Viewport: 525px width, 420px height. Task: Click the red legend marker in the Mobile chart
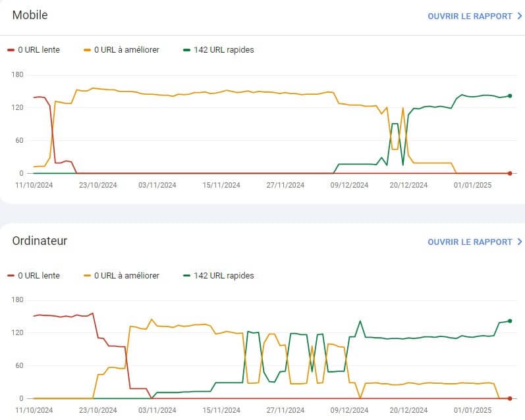(x=11, y=50)
